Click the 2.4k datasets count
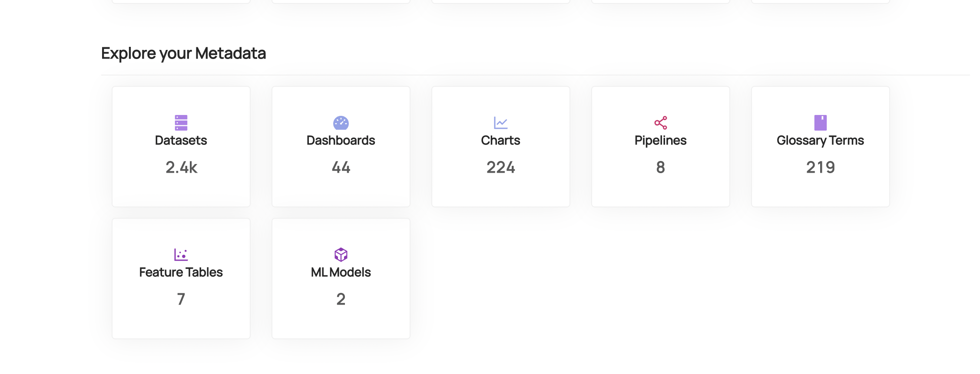 coord(181,167)
